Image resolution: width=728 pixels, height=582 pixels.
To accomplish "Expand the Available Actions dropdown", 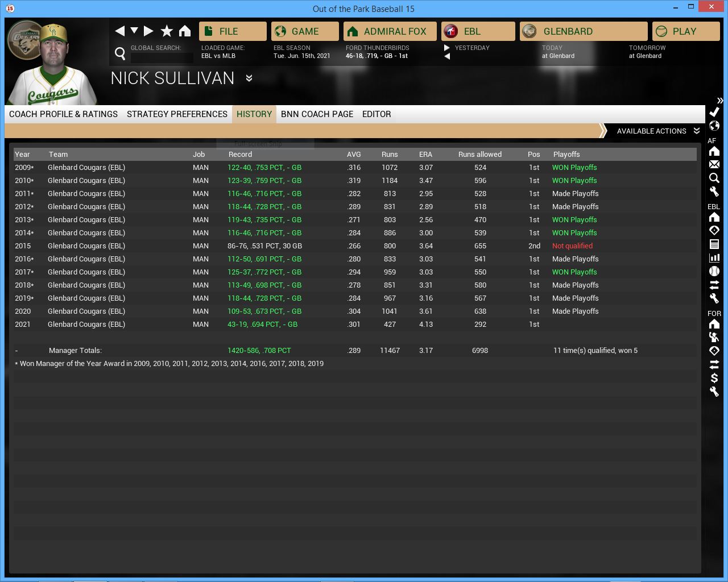I will (x=657, y=131).
